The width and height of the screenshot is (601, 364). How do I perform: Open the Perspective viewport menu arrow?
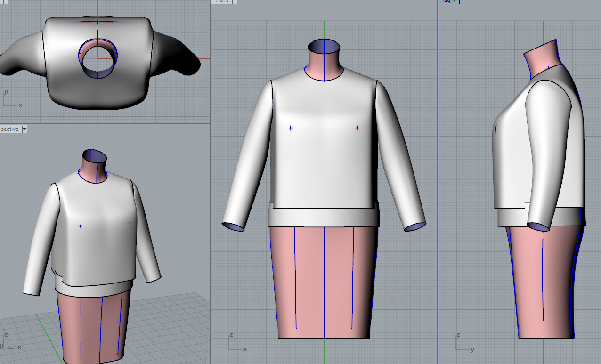coord(24,129)
